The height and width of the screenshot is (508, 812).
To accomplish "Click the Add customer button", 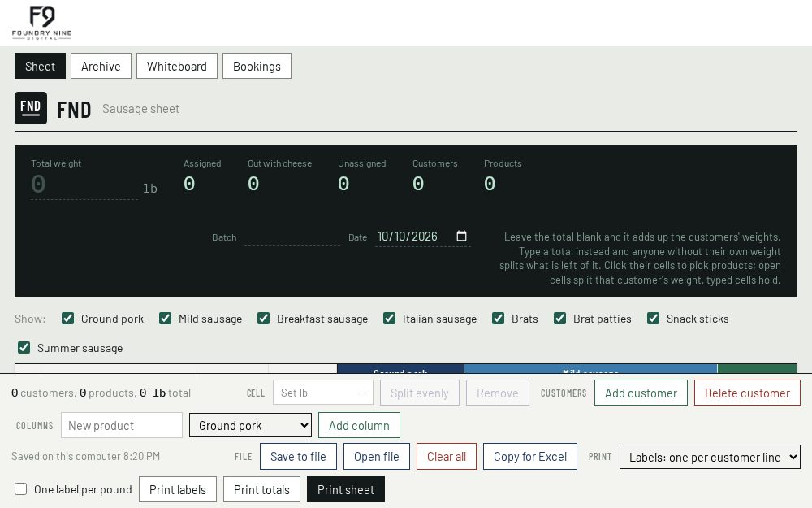I will (641, 393).
